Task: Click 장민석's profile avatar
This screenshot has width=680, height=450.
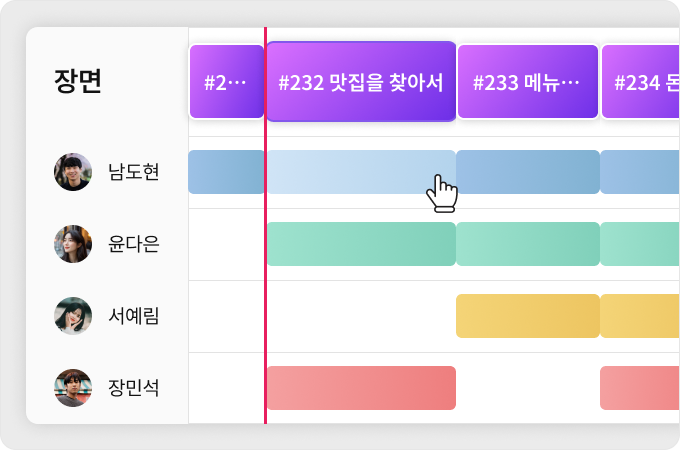Action: click(73, 388)
